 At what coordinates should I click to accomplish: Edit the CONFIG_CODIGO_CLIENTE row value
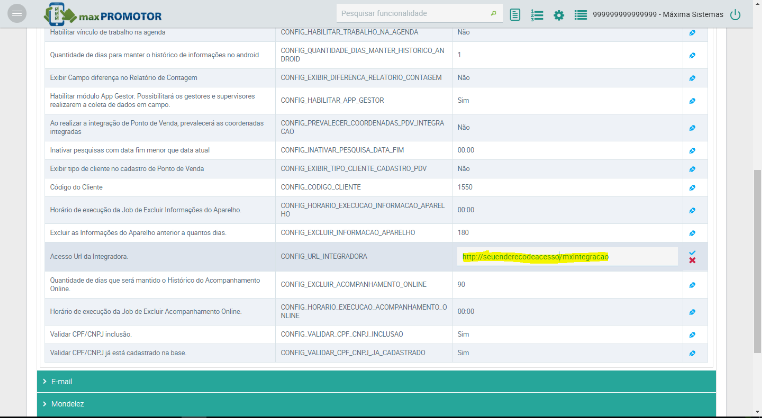[x=692, y=187]
